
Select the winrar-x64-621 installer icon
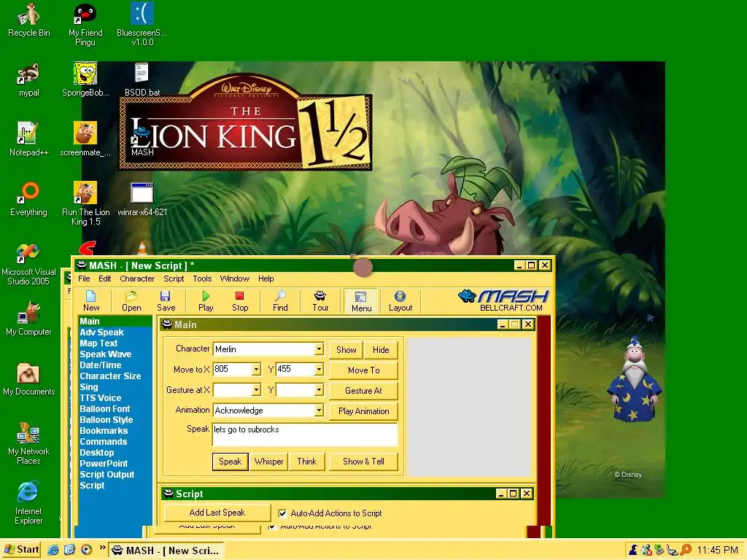(142, 199)
